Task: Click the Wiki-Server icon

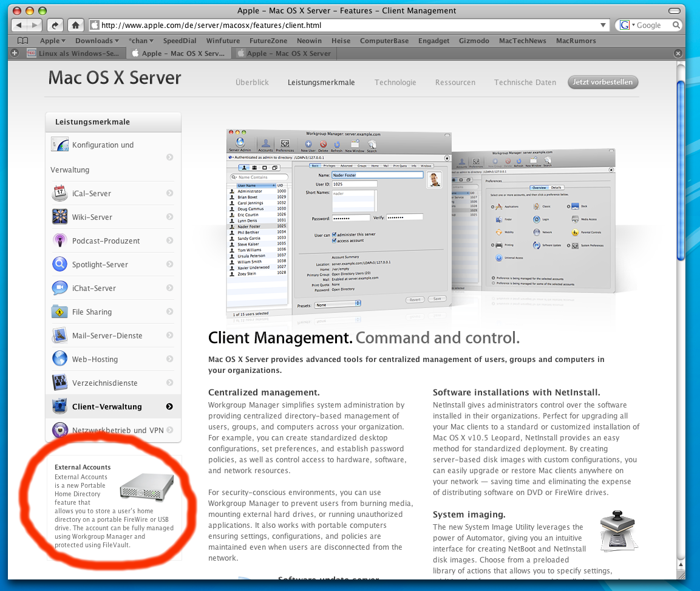Action: 60,217
